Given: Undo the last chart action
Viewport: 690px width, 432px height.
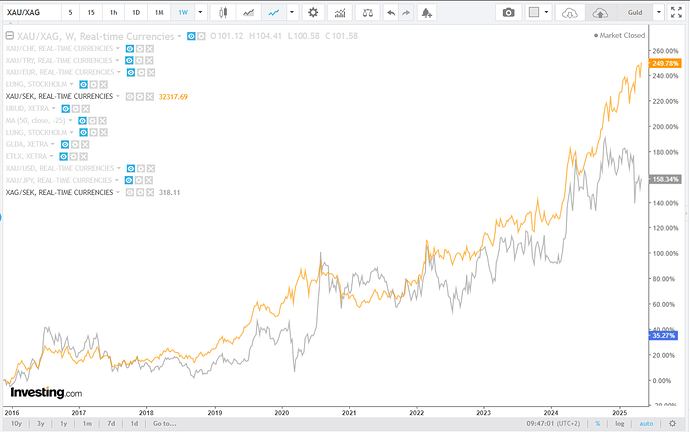Looking at the screenshot, I should click(x=391, y=12).
